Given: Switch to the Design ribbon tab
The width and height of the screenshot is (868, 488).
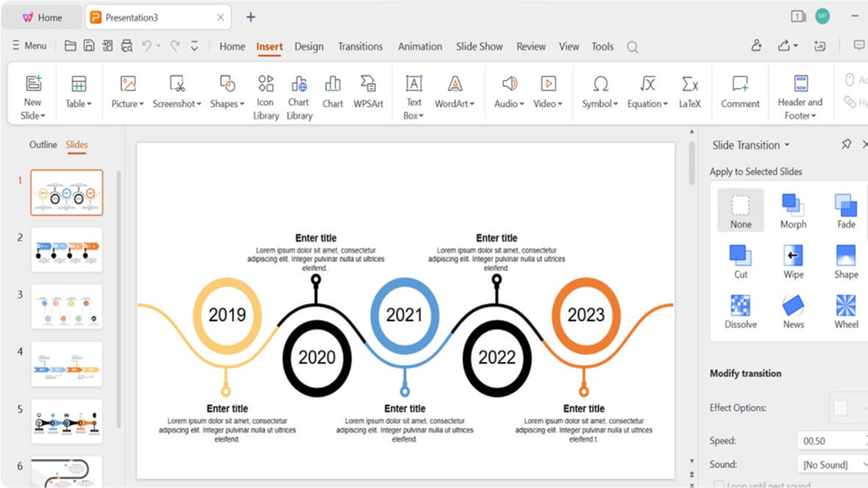Looking at the screenshot, I should pyautogui.click(x=309, y=46).
